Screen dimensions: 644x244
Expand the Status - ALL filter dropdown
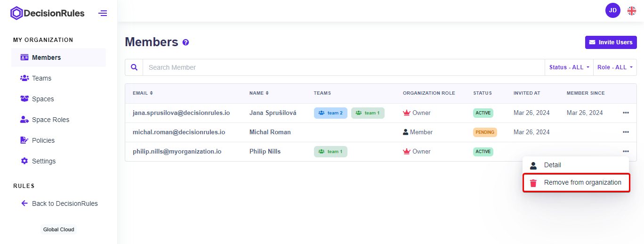coord(569,67)
